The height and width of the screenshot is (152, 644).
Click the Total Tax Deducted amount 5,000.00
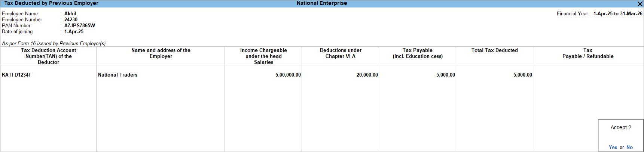coord(522,75)
